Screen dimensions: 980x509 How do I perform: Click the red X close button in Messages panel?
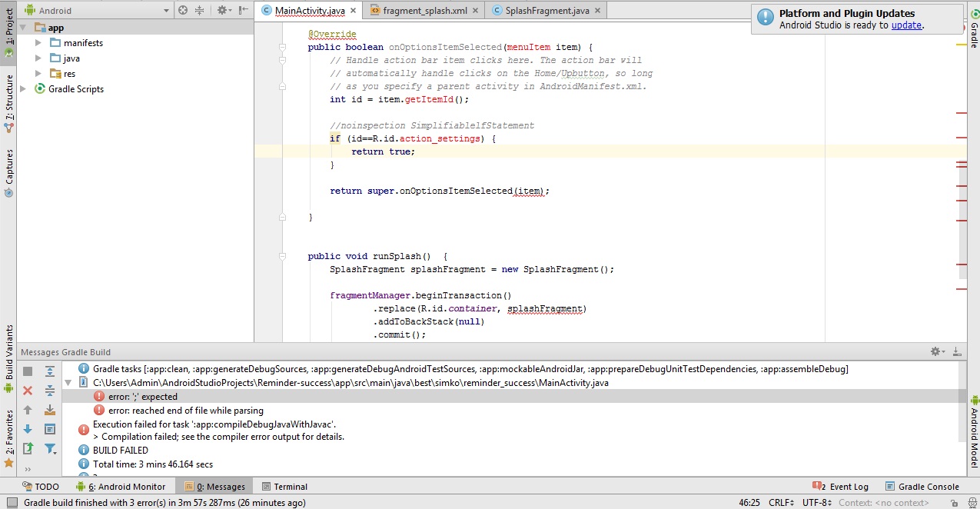[28, 391]
